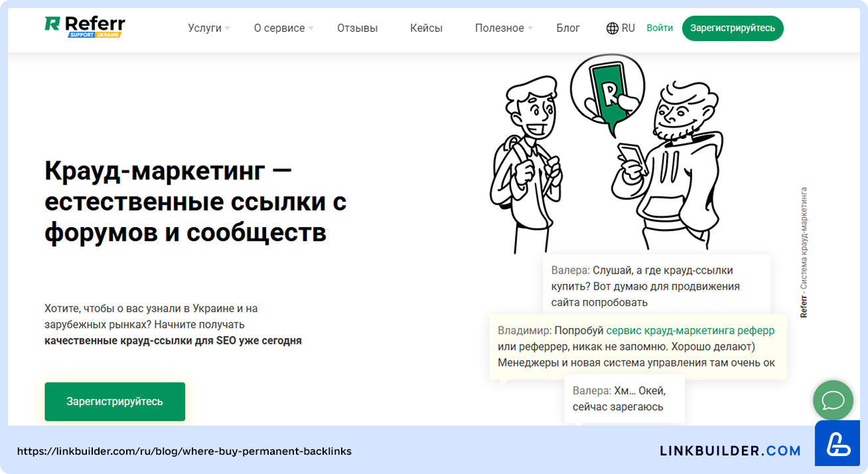Click the bold 'качественные крауд-ссылки для SEO' text
This screenshot has height=474, width=868.
173,341
